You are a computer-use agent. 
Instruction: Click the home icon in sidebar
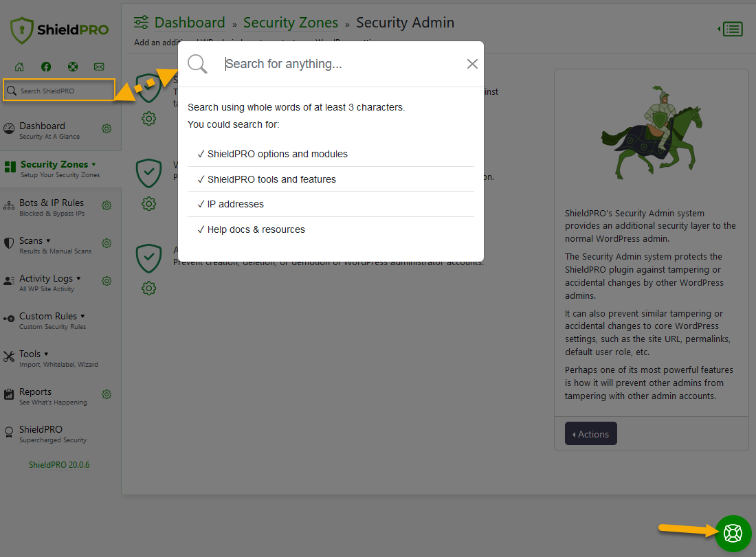19,67
